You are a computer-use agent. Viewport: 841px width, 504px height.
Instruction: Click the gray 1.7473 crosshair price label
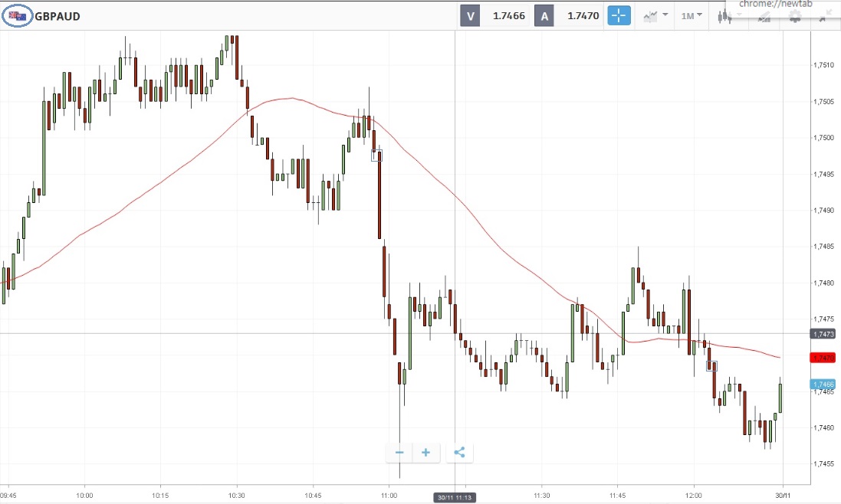tap(823, 334)
